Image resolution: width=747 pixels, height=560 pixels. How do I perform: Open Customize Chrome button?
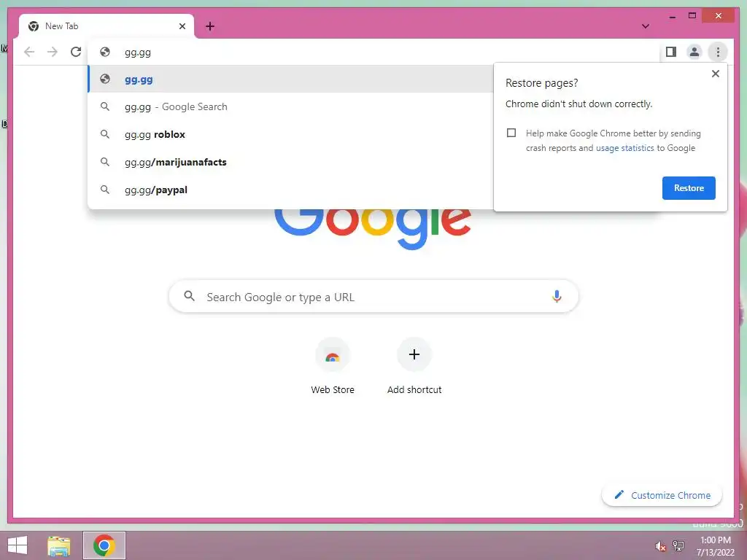(x=662, y=495)
